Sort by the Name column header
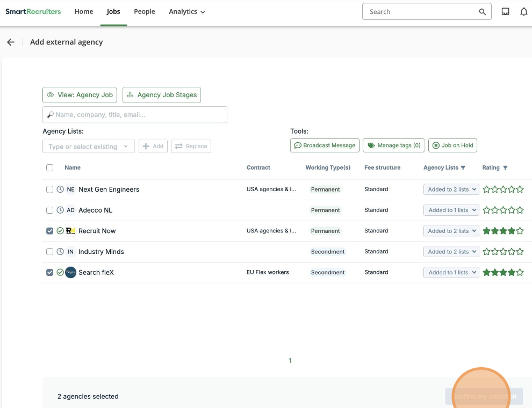Image resolution: width=532 pixels, height=408 pixels. tap(73, 167)
